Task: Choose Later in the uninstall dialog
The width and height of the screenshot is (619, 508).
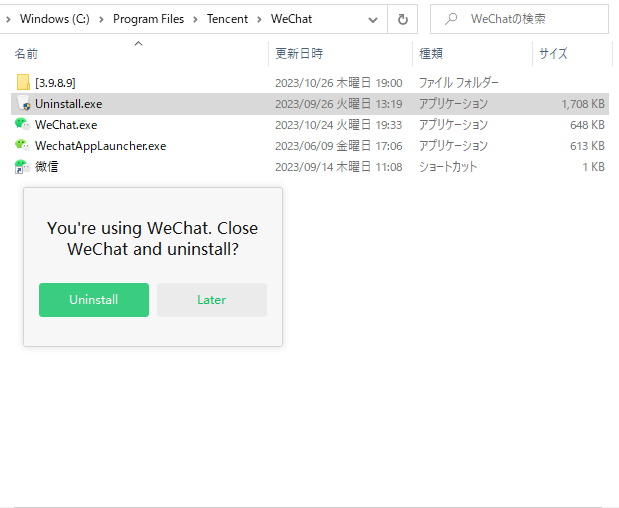Action: [212, 300]
